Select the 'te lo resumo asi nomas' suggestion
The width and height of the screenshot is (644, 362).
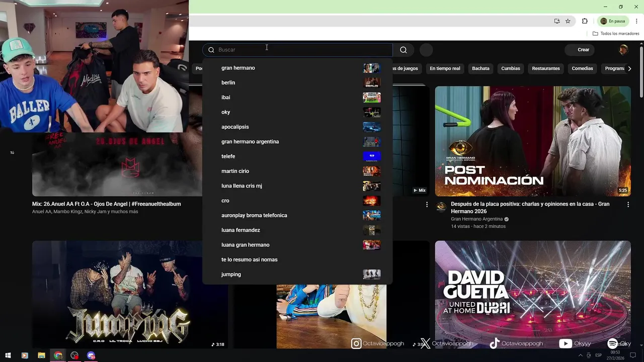pyautogui.click(x=297, y=259)
